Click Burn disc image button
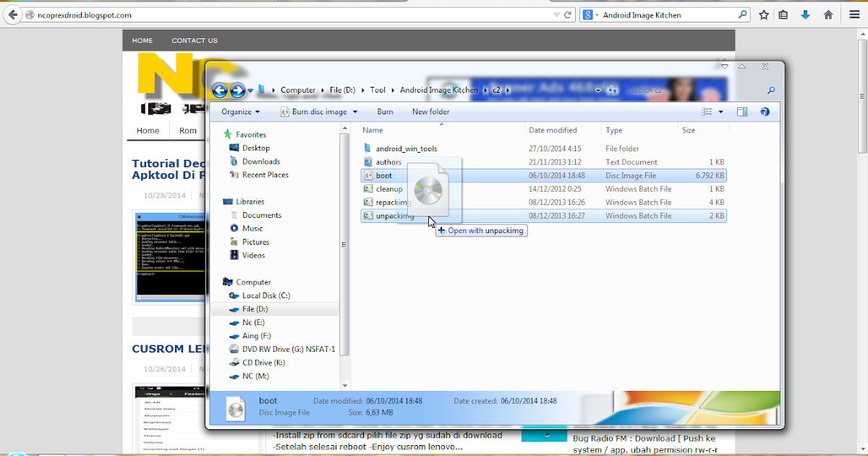The width and height of the screenshot is (868, 456). [x=312, y=111]
